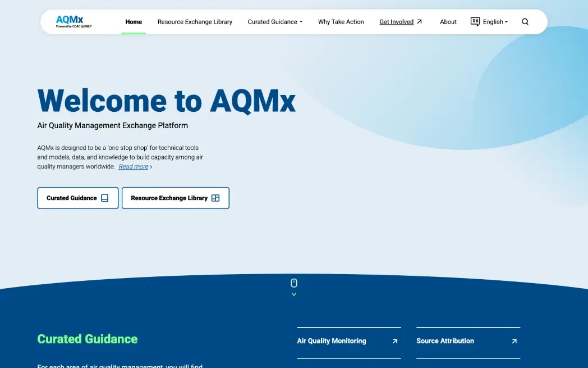Screen dimensions: 588x368
Task: Open the search magnifier icon
Action: click(x=525, y=22)
